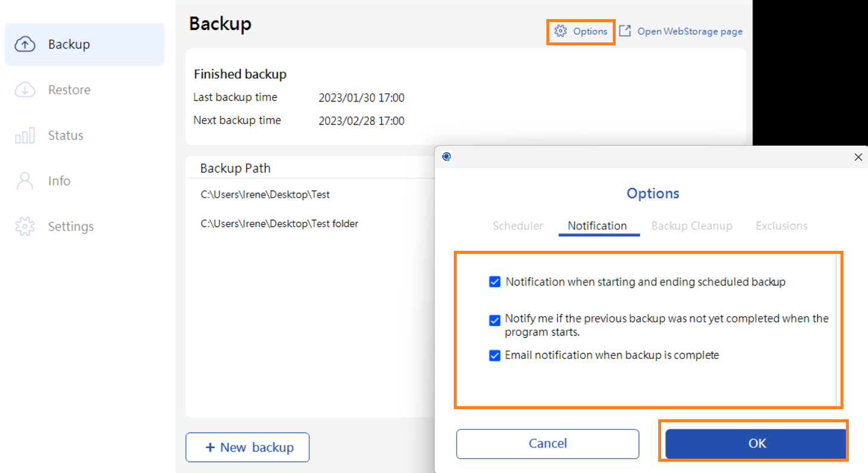The height and width of the screenshot is (473, 868).
Task: Open the Options link text
Action: [590, 31]
